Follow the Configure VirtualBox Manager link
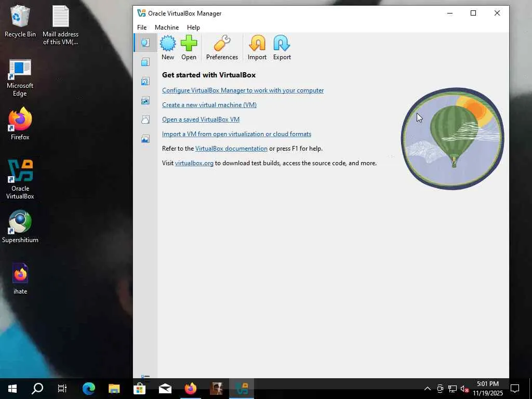This screenshot has width=532, height=399. pos(243,90)
